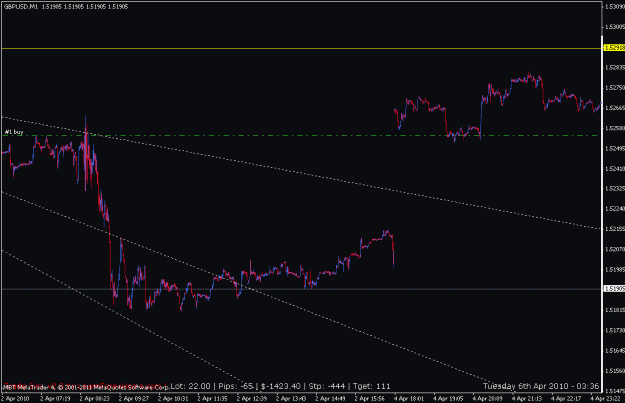Click the 1.52240 price scale label
Image resolution: width=625 pixels, height=403 pixels.
[615, 208]
